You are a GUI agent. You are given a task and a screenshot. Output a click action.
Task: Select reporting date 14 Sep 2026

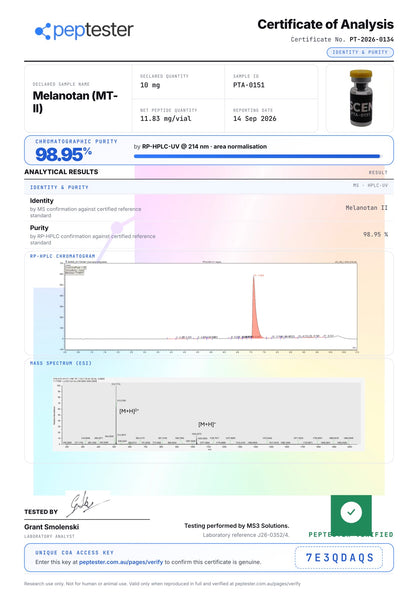tap(255, 119)
